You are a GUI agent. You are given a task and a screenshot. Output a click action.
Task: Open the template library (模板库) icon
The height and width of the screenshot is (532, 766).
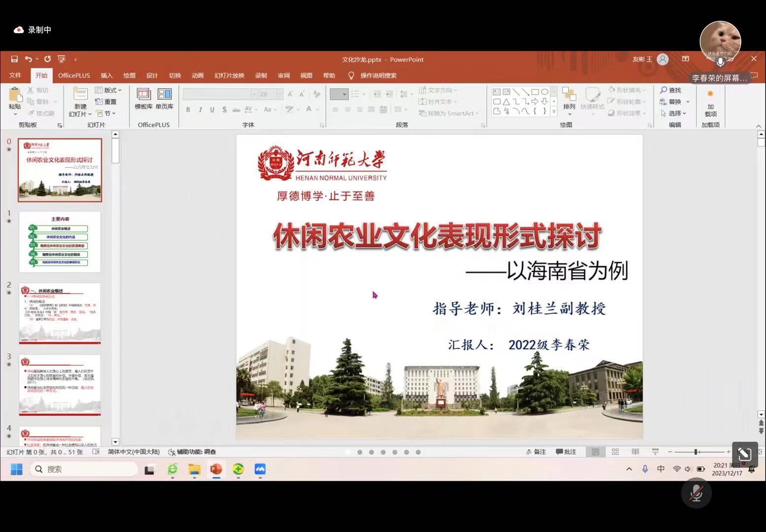143,95
